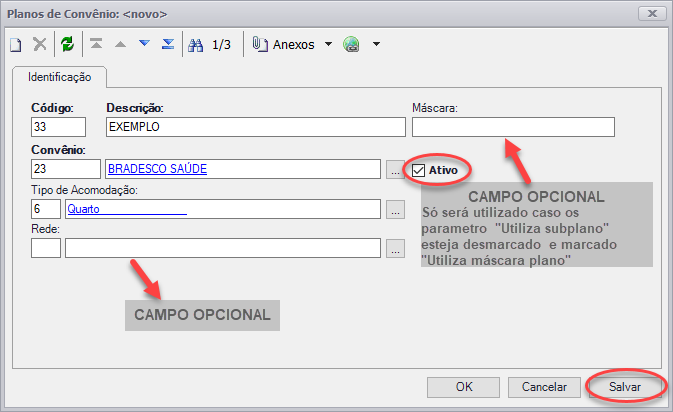Image resolution: width=673 pixels, height=412 pixels.
Task: Click the 1/3 record counter
Action: point(221,45)
